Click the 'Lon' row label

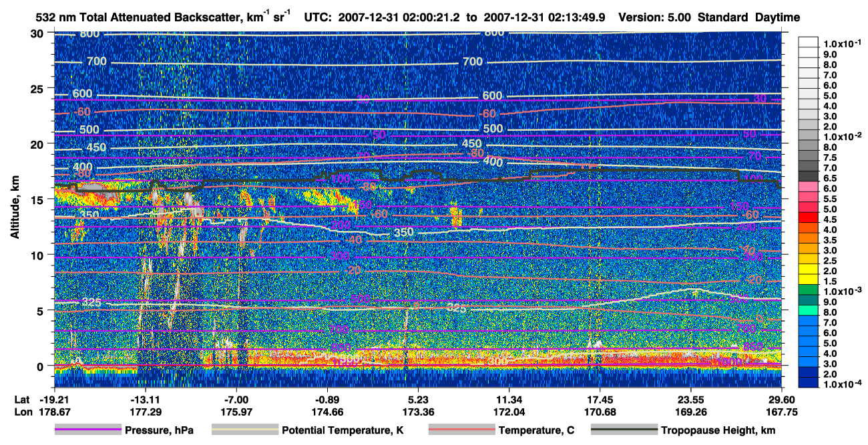[22, 412]
